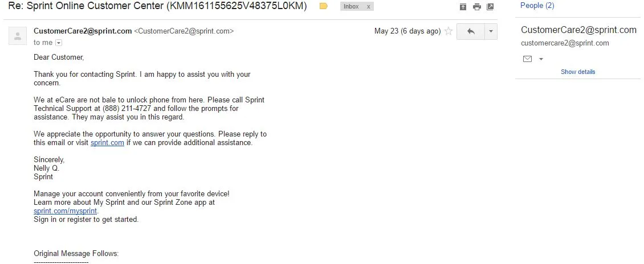Open the conversation in a new window
This screenshot has height=264, width=644.
pyautogui.click(x=490, y=7)
